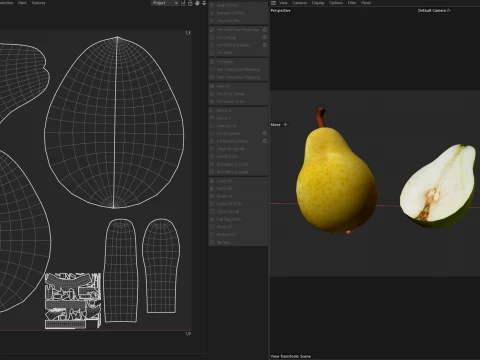Image resolution: width=480 pixels, height=360 pixels.
Task: Click the UV Straighten icon
Action: click(x=212, y=133)
